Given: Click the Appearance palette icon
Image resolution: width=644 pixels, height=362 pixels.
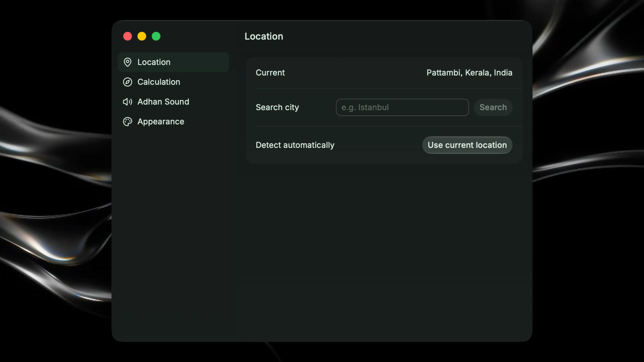Looking at the screenshot, I should 128,122.
